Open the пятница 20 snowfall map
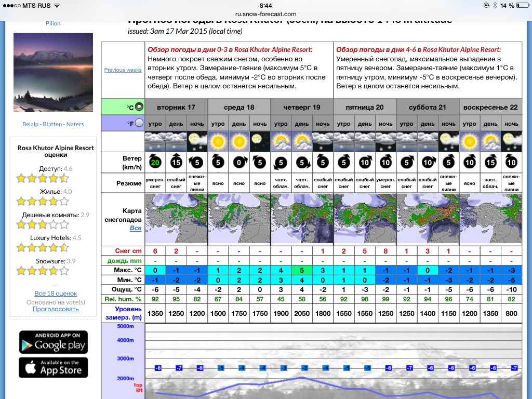The height and width of the screenshot is (399, 532). [x=365, y=219]
